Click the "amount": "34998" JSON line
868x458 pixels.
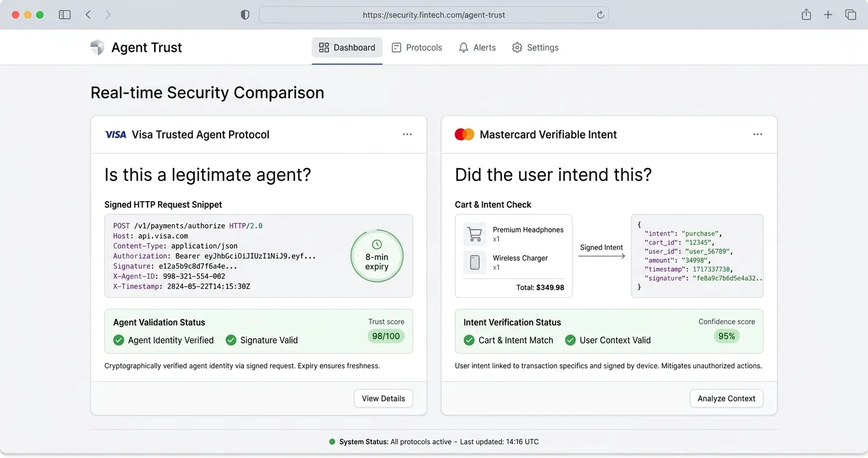(678, 260)
